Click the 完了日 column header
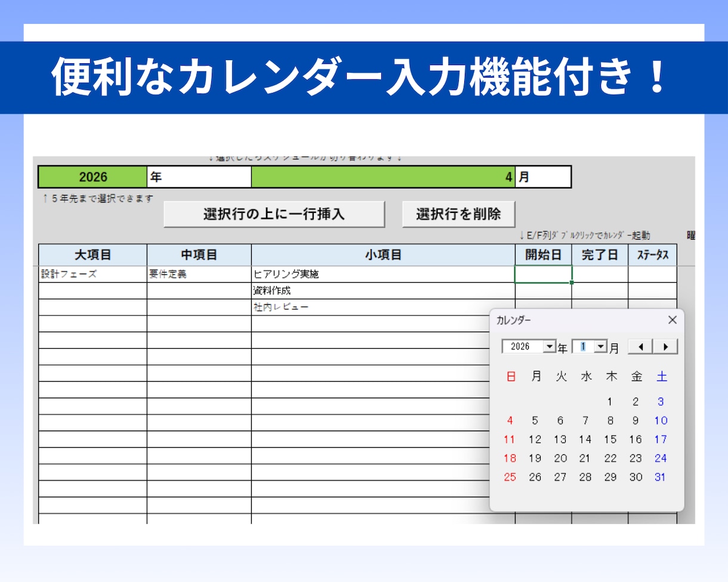728x582 pixels. 600,255
